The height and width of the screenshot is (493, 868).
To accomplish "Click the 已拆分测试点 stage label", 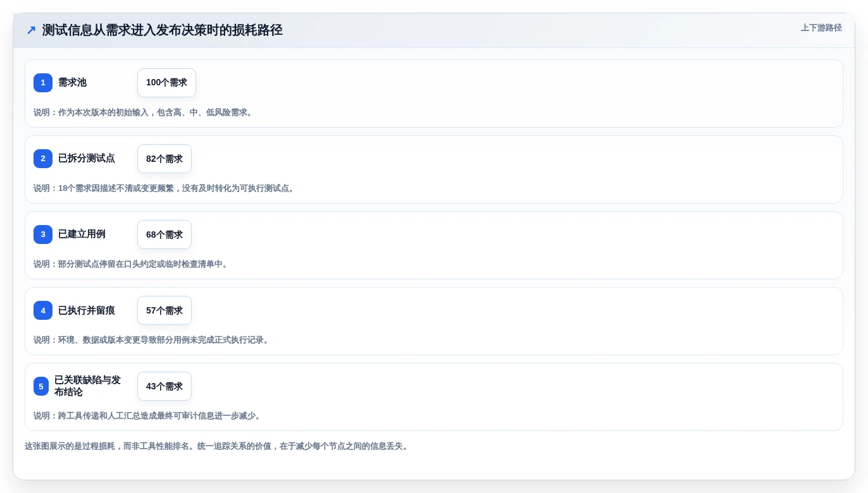I will (87, 159).
